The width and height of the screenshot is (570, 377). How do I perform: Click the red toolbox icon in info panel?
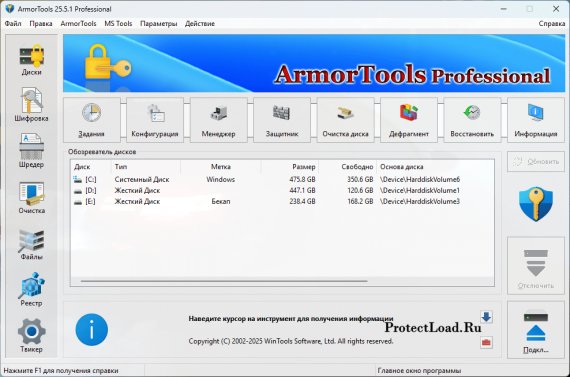click(x=486, y=342)
